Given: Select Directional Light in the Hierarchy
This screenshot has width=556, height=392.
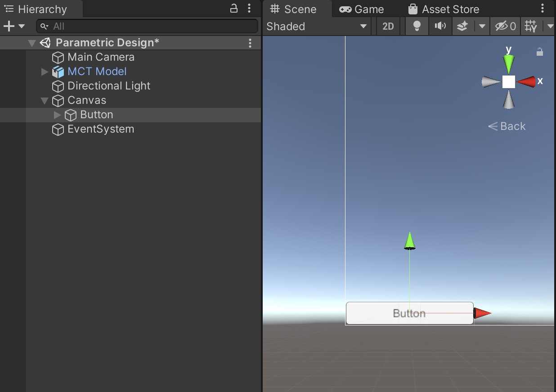Looking at the screenshot, I should [109, 86].
